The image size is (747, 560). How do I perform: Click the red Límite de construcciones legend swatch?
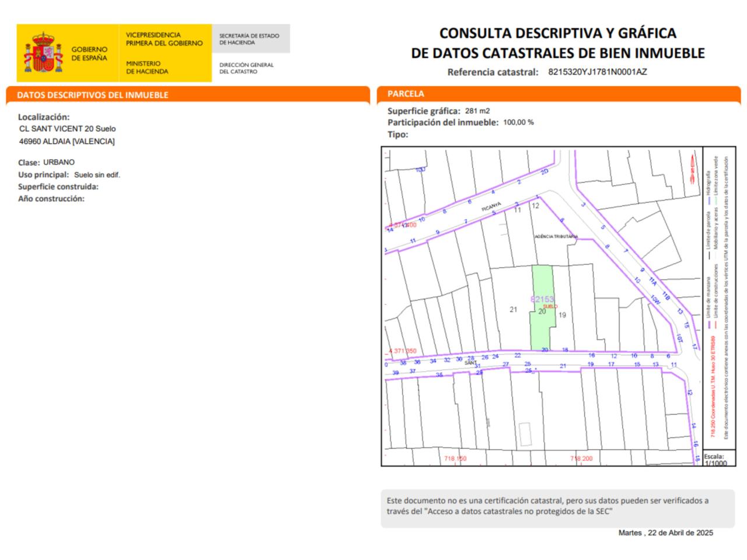(717, 325)
